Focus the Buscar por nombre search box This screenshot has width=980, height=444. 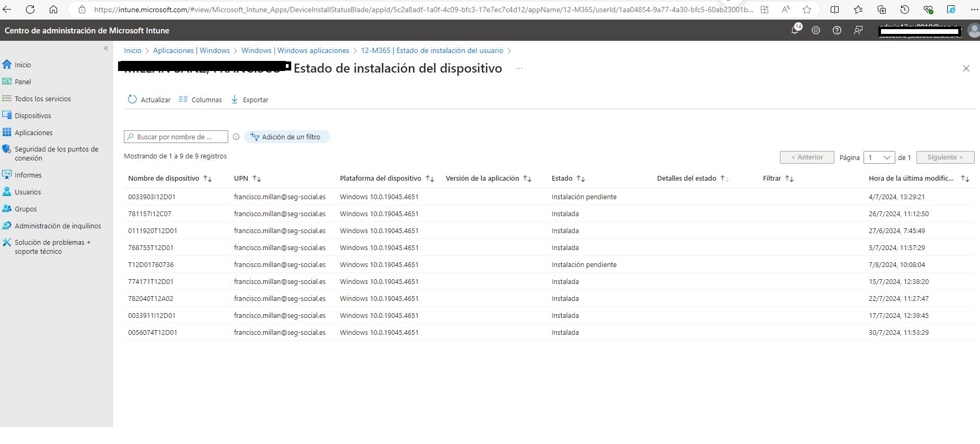click(176, 137)
